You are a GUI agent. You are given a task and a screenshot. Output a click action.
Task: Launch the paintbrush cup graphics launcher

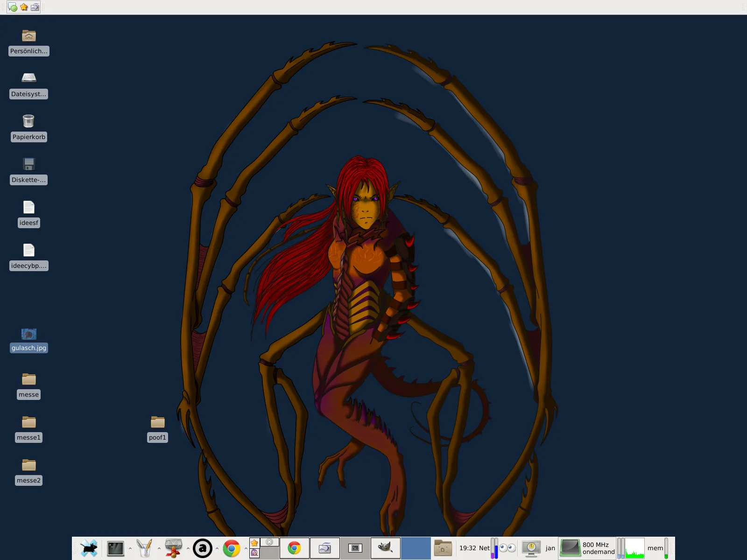[x=144, y=548]
